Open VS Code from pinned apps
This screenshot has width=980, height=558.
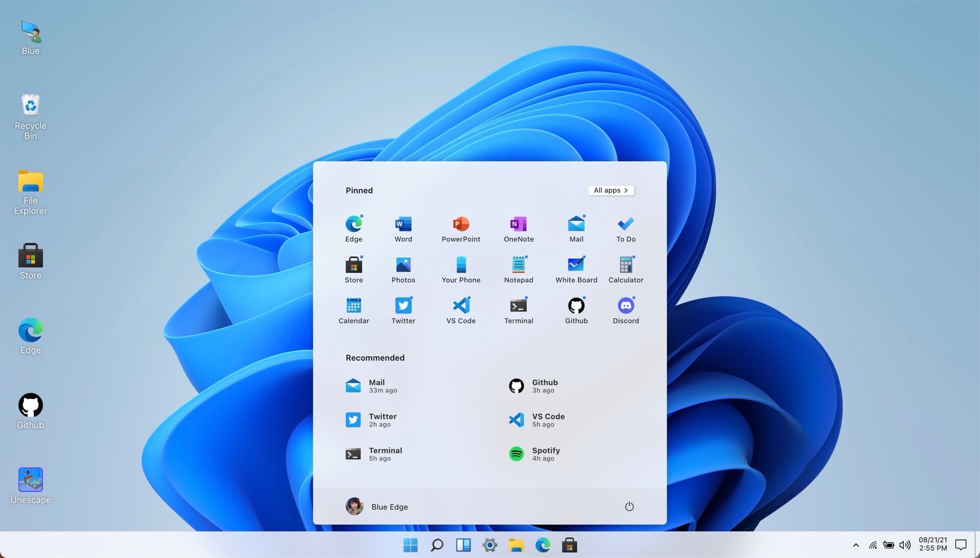pos(461,310)
